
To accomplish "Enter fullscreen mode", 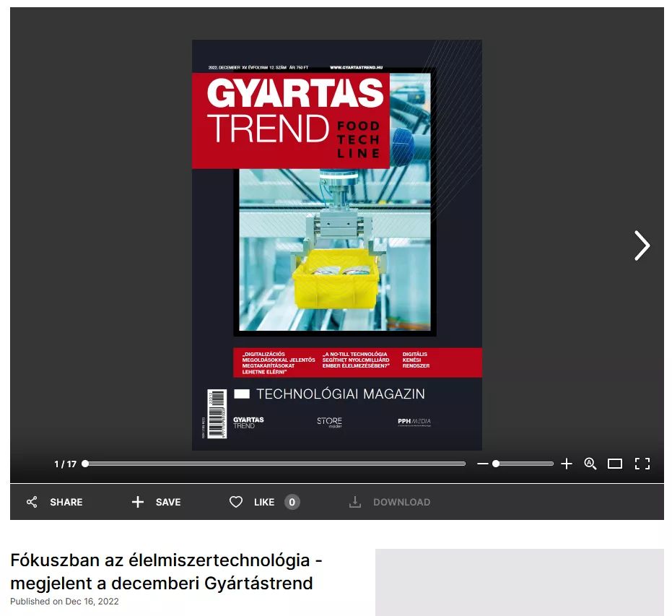I will click(642, 464).
